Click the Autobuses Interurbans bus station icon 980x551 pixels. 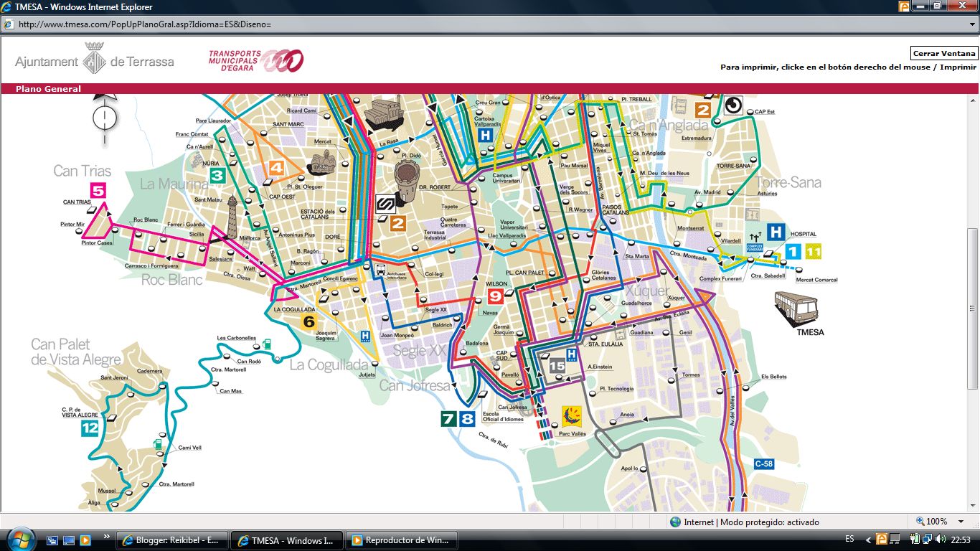[x=380, y=270]
